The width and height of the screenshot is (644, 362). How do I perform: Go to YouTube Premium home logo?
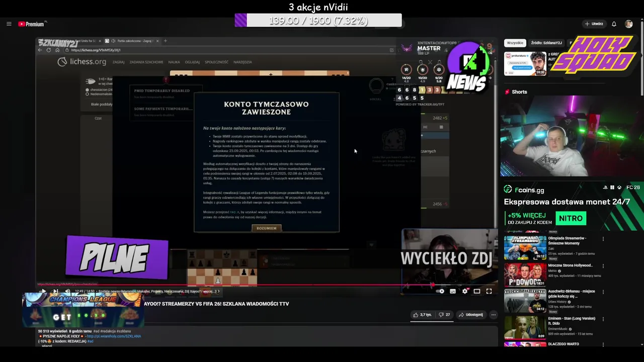(32, 24)
